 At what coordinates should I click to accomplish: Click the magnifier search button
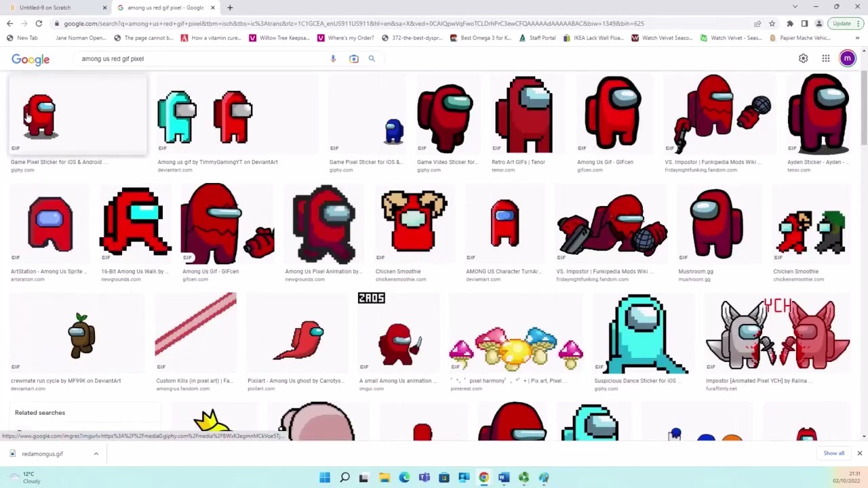[x=372, y=59]
